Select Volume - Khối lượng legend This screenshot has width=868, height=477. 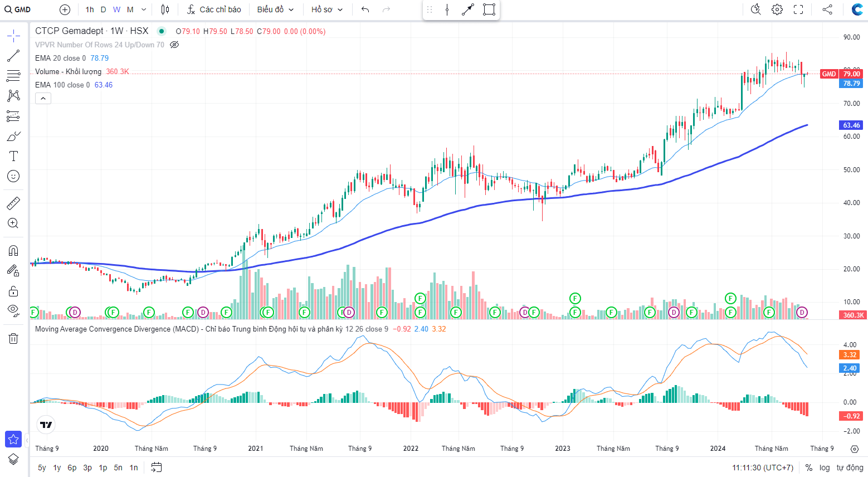coord(68,71)
